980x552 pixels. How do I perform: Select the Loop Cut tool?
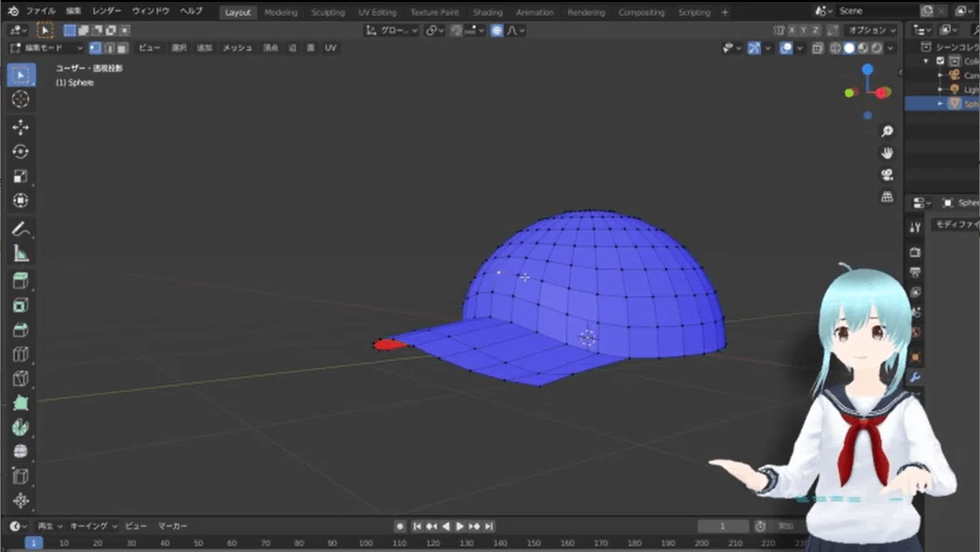tap(20, 354)
